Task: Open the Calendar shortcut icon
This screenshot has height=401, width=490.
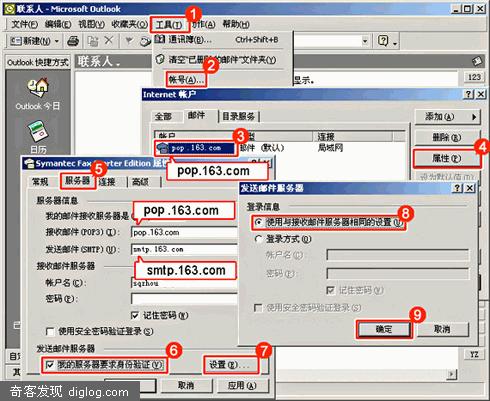Action: [x=38, y=131]
